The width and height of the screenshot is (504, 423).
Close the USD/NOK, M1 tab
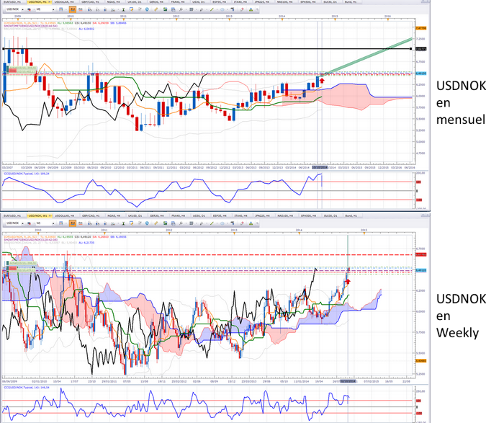coord(49,2)
